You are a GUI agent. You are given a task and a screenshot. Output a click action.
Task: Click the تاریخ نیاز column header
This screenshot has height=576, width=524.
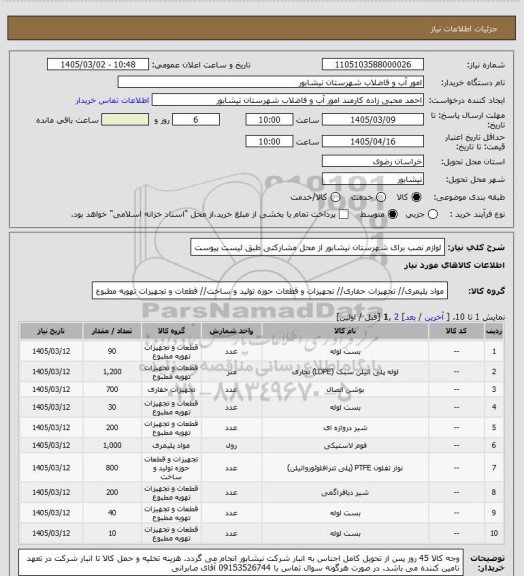[51, 331]
